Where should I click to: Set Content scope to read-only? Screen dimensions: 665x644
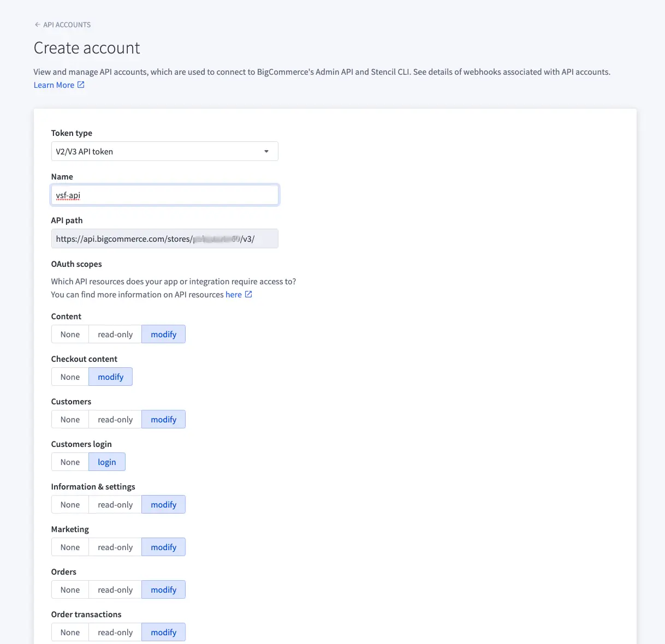pyautogui.click(x=115, y=334)
